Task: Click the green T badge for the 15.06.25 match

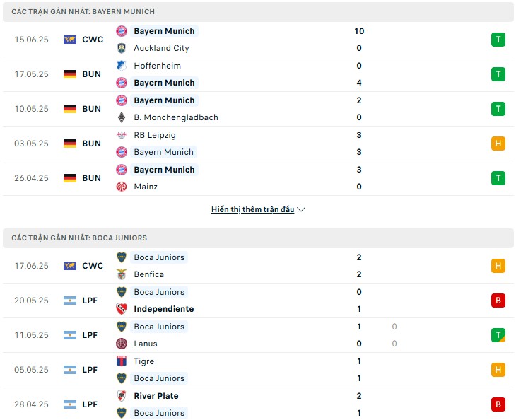Action: (498, 40)
